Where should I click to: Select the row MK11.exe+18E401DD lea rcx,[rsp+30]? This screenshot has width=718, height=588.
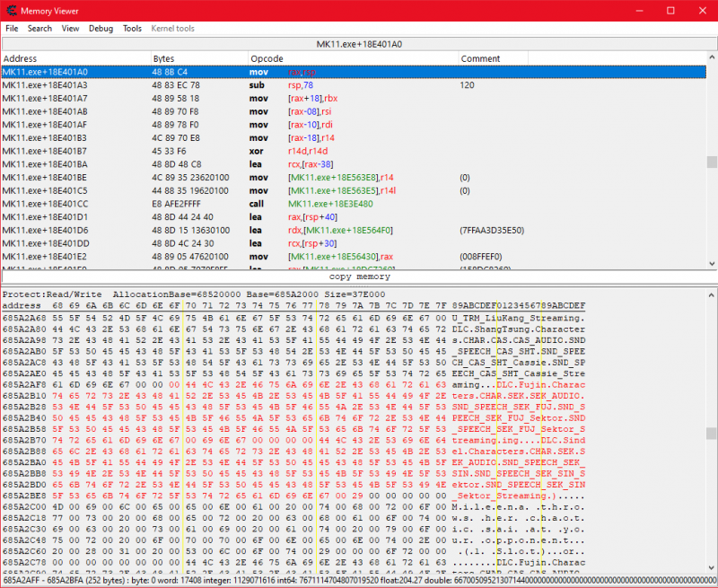(x=354, y=243)
